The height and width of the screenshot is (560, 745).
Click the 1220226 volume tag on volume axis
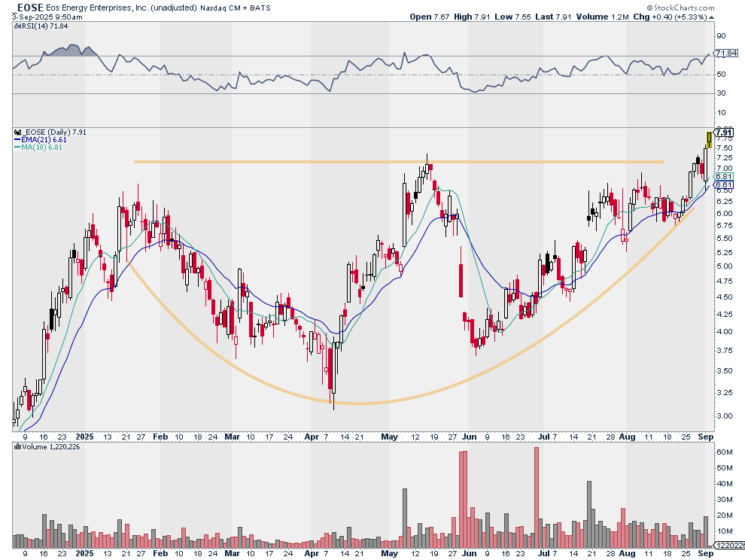(x=729, y=545)
